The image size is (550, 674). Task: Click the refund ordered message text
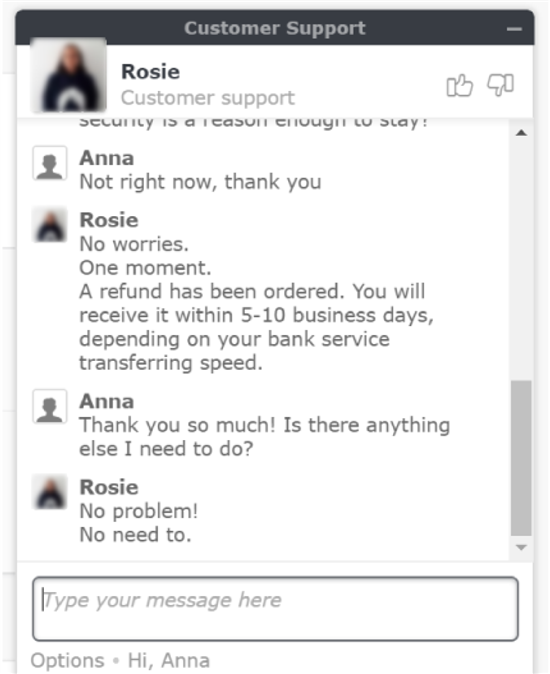click(x=257, y=327)
